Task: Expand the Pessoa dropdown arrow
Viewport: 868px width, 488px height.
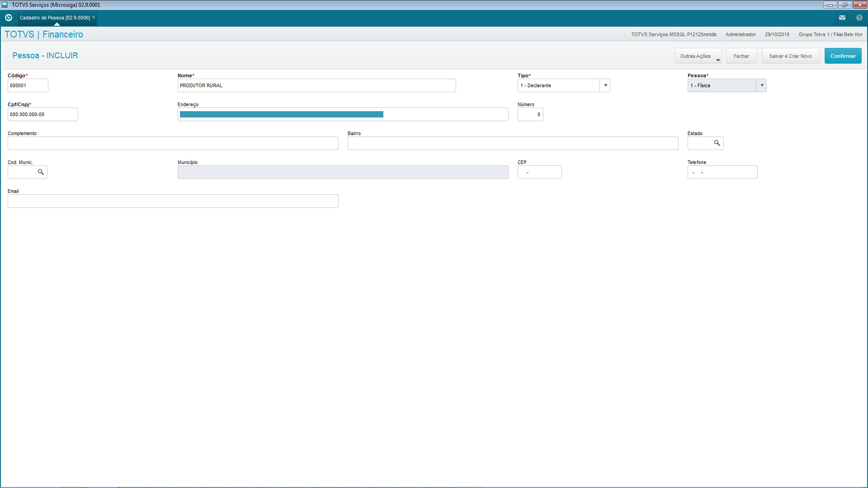Action: pyautogui.click(x=762, y=85)
